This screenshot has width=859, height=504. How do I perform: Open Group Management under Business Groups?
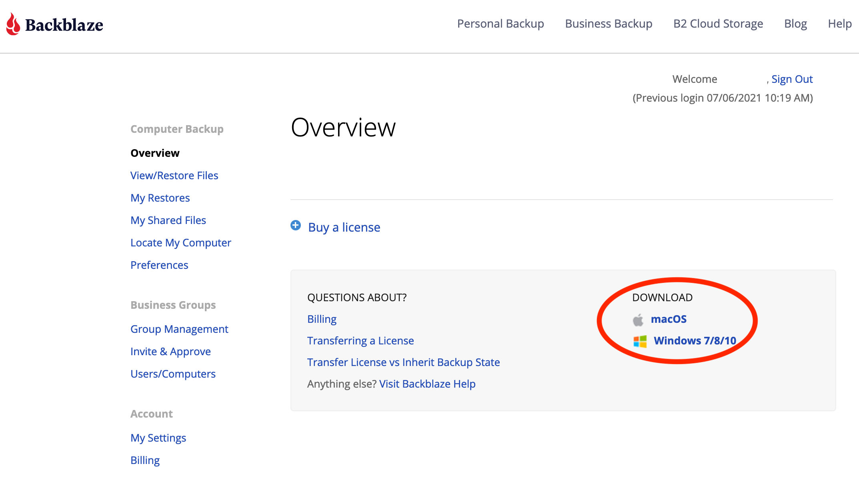pyautogui.click(x=179, y=329)
